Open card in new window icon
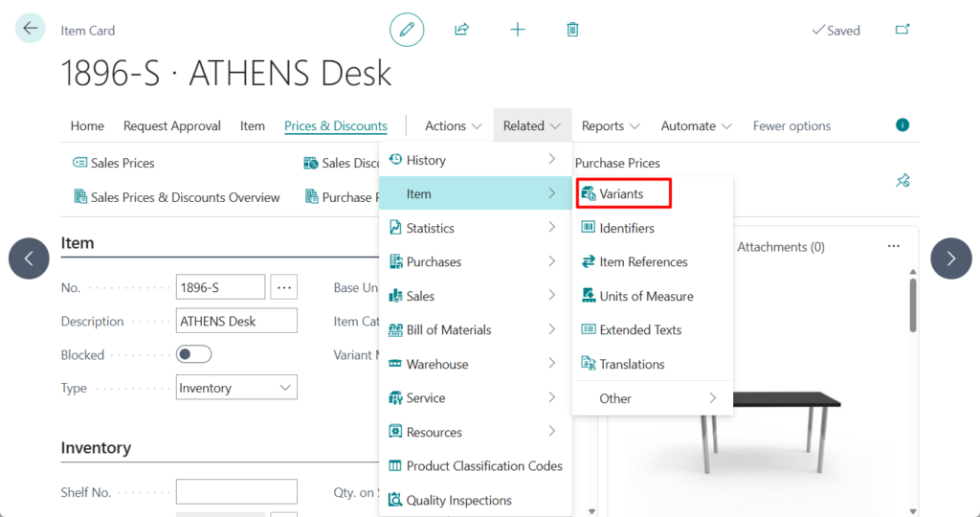This screenshot has width=980, height=517. [x=902, y=30]
